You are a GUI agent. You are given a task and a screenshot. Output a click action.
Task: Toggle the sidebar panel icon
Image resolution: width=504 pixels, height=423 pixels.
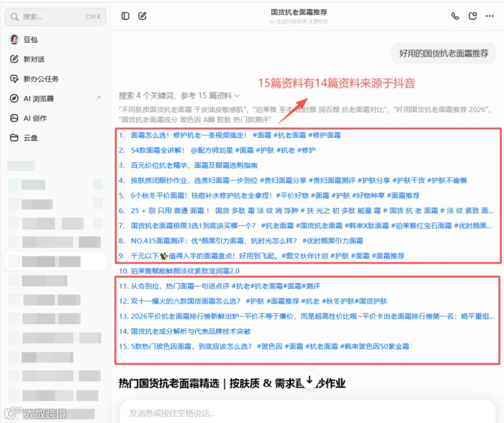pyautogui.click(x=125, y=16)
